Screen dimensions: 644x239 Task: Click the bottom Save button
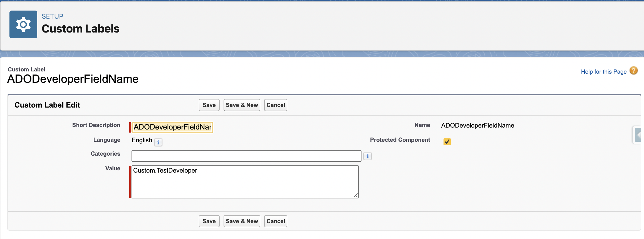[209, 221]
